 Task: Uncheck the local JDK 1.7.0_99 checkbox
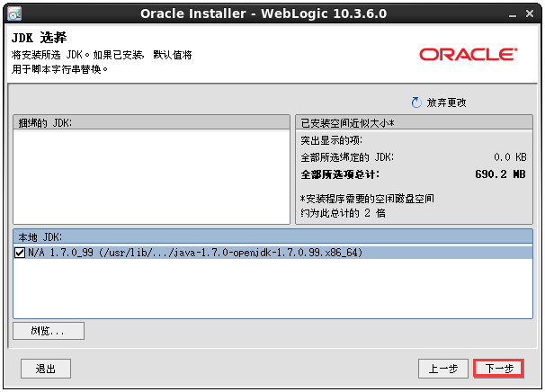tap(20, 253)
